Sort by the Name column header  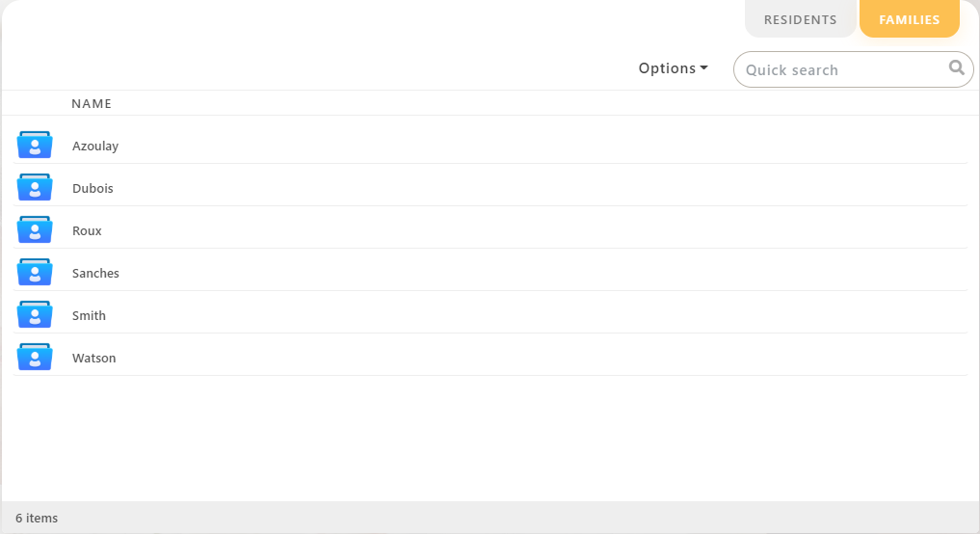(x=92, y=103)
